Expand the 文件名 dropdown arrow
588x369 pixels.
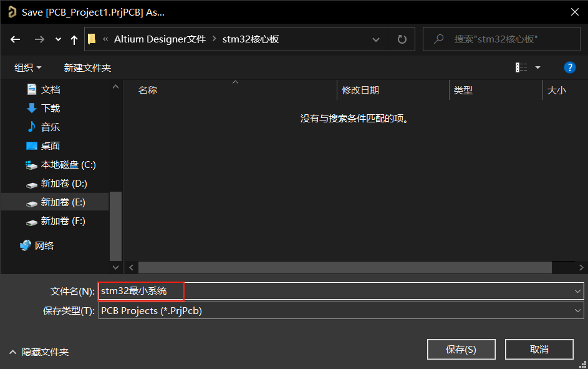pos(577,291)
